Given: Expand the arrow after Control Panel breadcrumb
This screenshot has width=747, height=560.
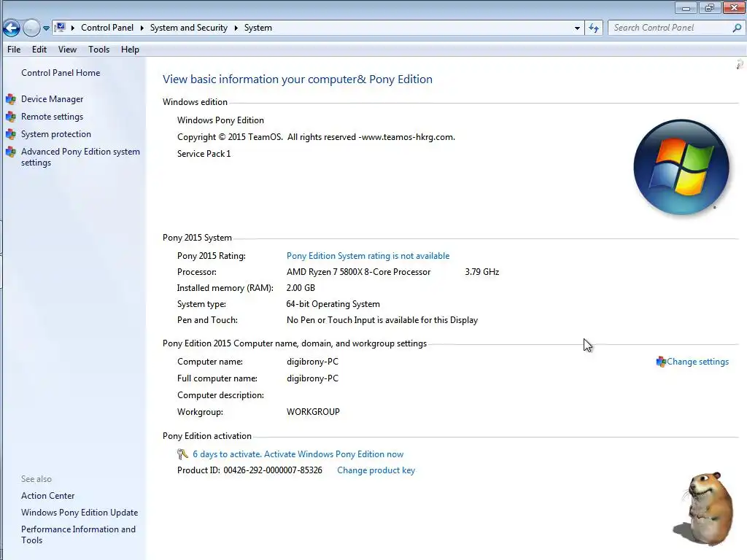Looking at the screenshot, I should [142, 28].
